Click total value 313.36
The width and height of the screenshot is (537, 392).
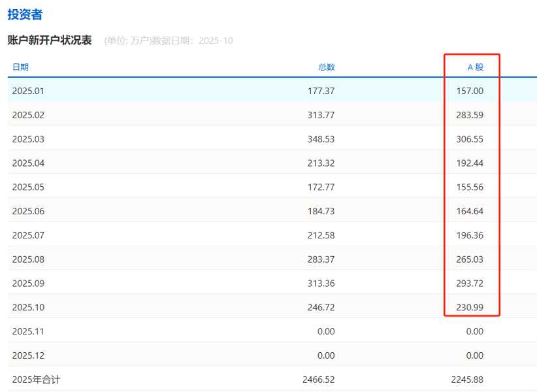tap(321, 284)
